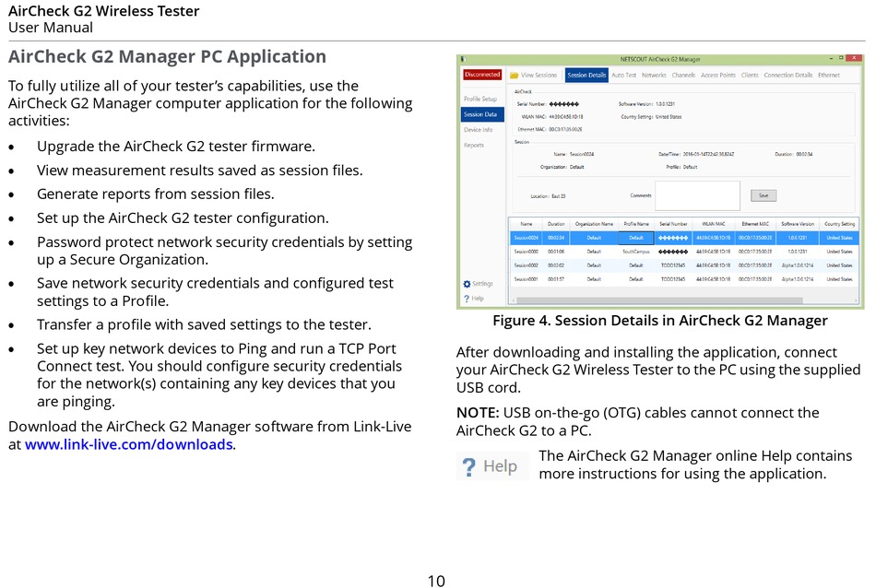Switch to the Auto Test tab
Screen dimensions: 876x588
pyautogui.click(x=623, y=75)
